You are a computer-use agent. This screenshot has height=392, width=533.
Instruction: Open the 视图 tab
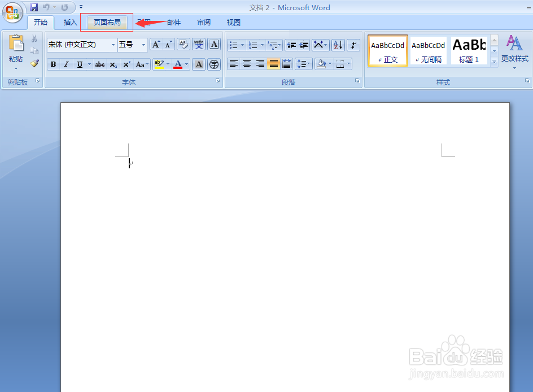[x=234, y=23]
